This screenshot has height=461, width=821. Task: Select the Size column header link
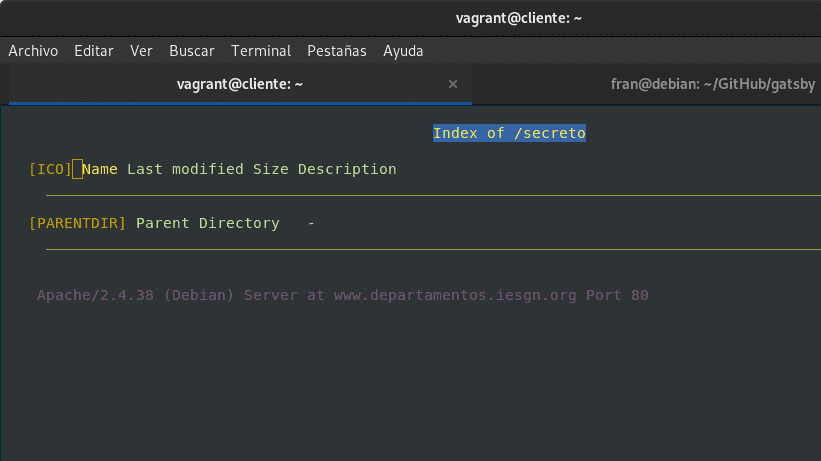tap(270, 169)
